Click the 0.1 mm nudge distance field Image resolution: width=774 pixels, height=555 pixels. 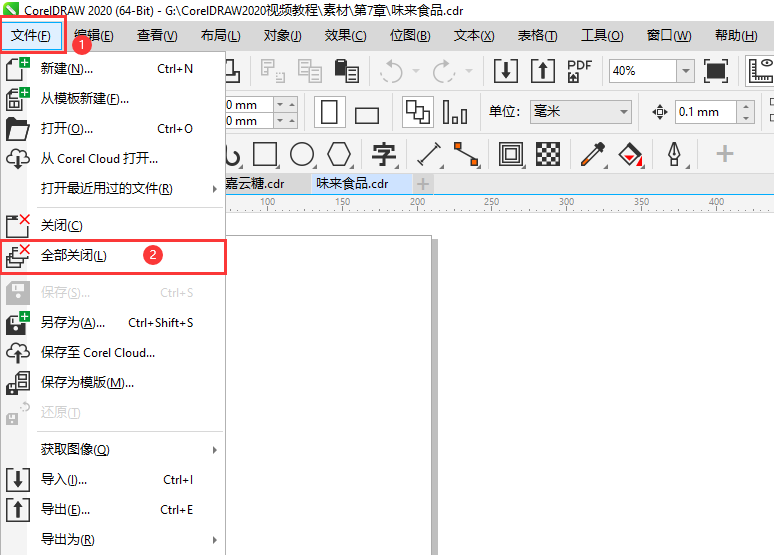tap(706, 112)
